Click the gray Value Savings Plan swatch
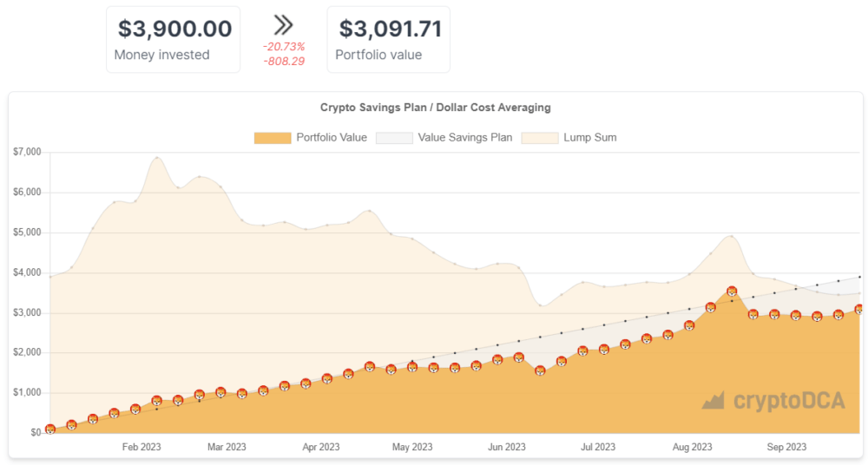 394,139
